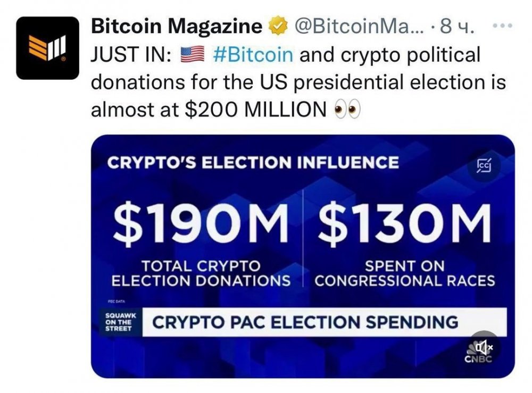Click the "CRYPTO PAC ELECTION SPENDING" banner
The width and height of the screenshot is (532, 393).
[305, 322]
